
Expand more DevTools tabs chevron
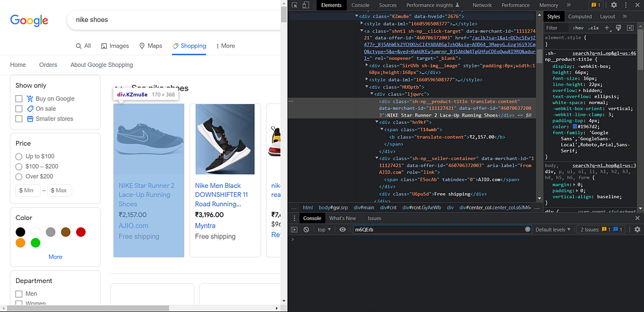point(569,5)
